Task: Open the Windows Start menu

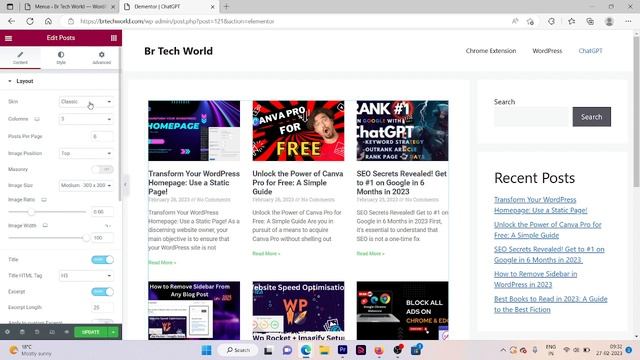Action: pos(207,350)
